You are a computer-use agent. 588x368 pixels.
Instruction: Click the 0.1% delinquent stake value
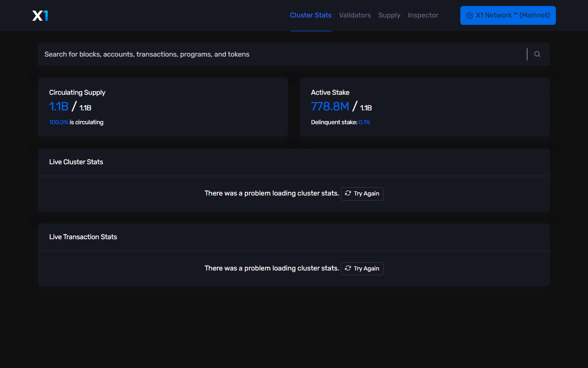[364, 122]
